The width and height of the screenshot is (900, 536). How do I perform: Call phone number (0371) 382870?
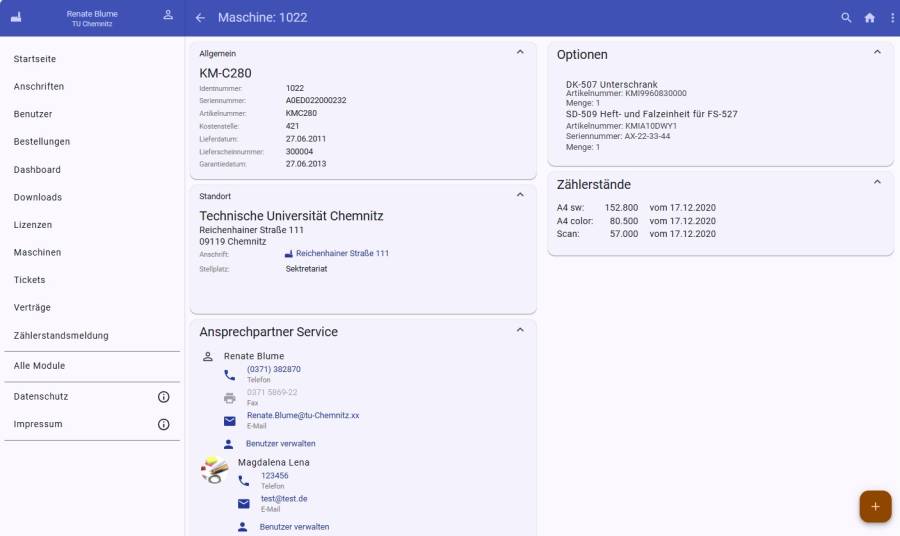click(x=273, y=369)
